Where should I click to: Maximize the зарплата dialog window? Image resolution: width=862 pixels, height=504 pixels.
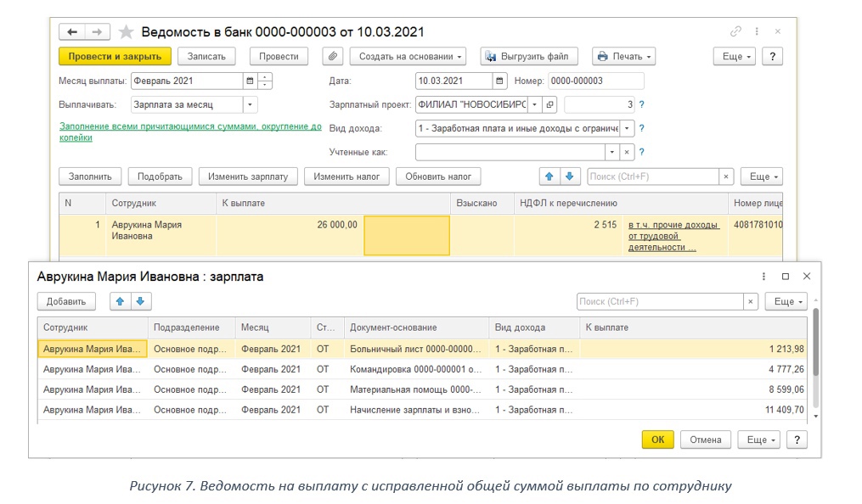point(786,276)
